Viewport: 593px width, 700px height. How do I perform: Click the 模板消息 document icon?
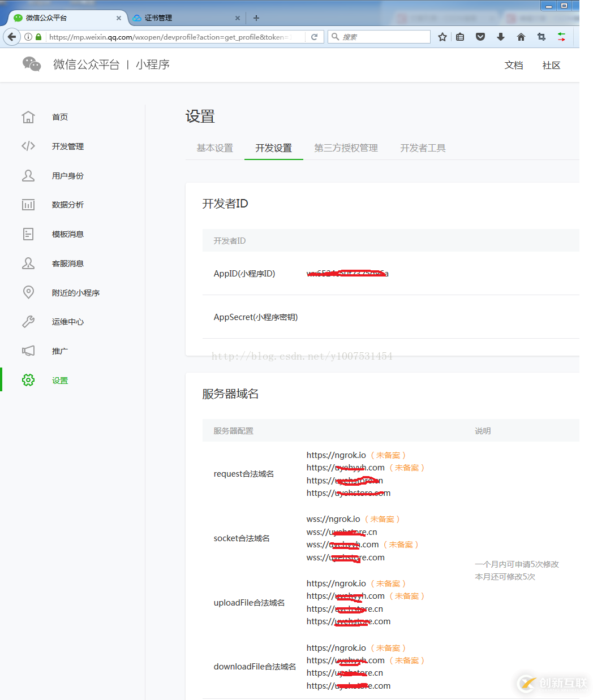28,234
